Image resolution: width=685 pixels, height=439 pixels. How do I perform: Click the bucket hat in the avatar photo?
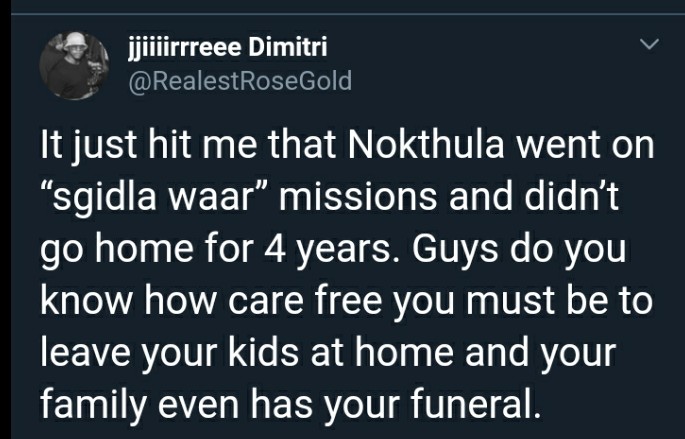(76, 41)
